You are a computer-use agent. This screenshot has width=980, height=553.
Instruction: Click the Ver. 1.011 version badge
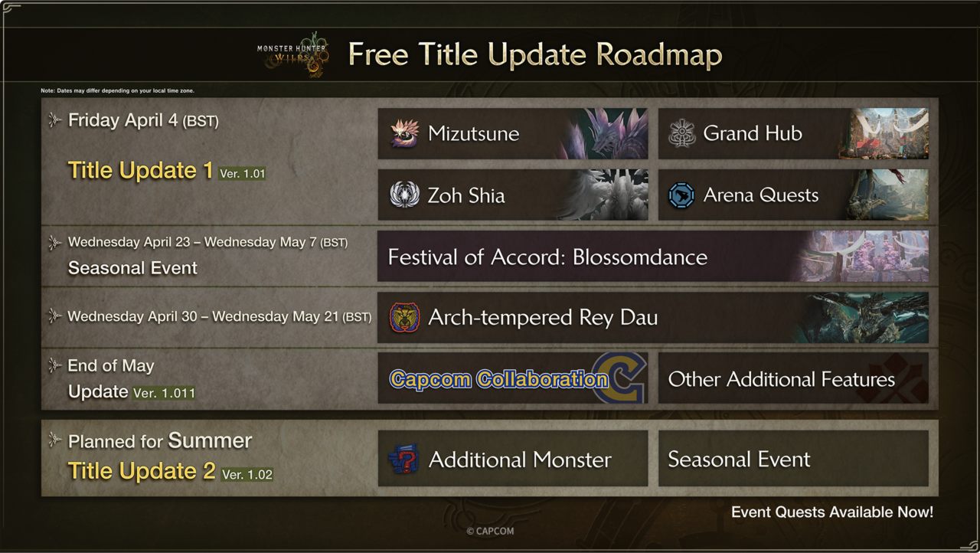point(164,393)
